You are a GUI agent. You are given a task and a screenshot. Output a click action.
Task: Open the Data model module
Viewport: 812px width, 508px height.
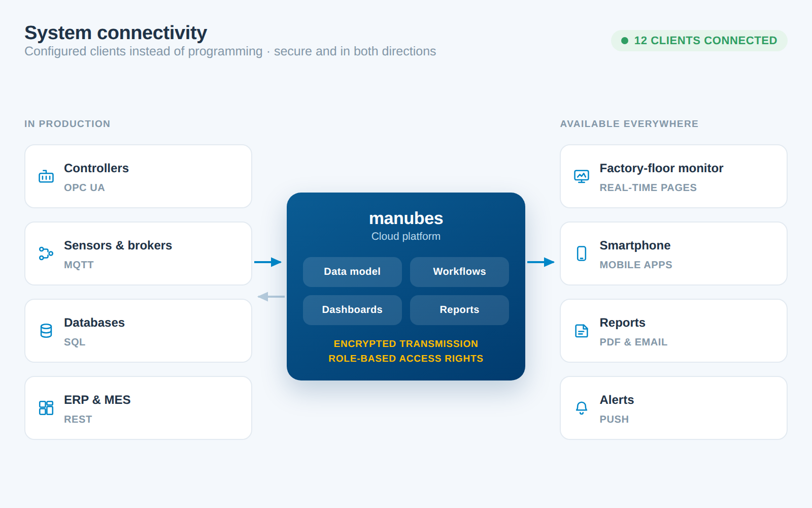tap(352, 272)
